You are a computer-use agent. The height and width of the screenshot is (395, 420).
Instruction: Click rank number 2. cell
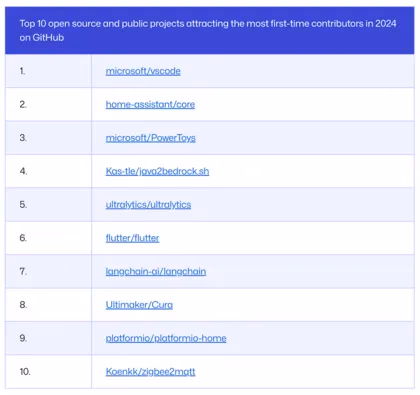pos(48,104)
